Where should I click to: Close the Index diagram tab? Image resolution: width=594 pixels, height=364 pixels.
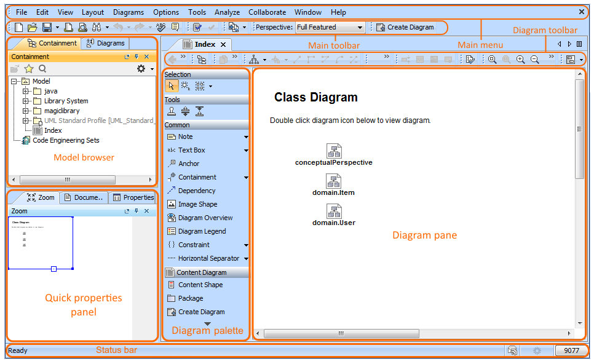point(223,44)
